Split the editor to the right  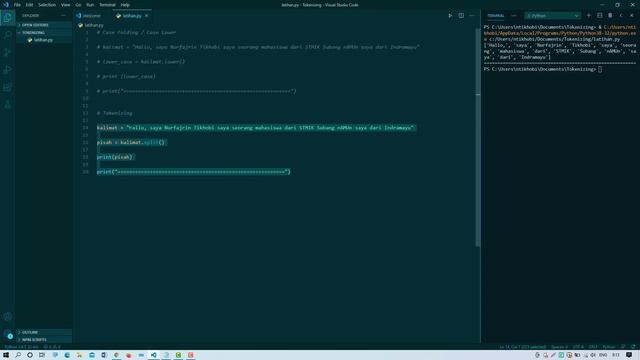(461, 16)
